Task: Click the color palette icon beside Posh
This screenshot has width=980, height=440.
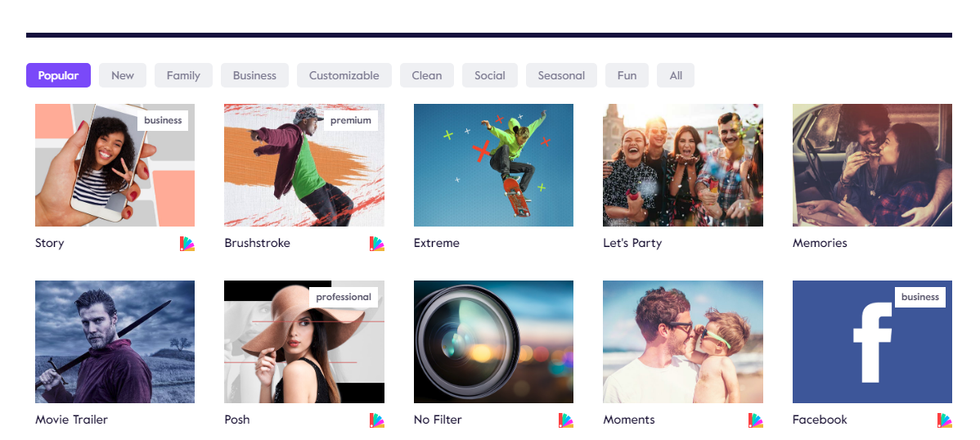Action: click(377, 420)
